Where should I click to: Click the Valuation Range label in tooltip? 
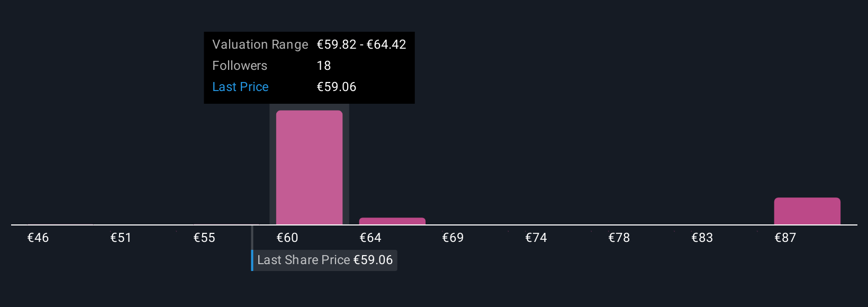[x=260, y=44]
